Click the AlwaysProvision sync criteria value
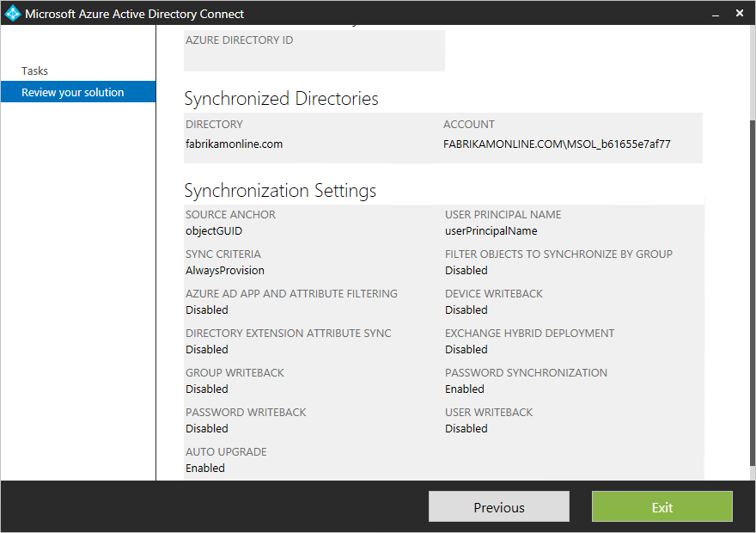This screenshot has width=756, height=533. (224, 270)
